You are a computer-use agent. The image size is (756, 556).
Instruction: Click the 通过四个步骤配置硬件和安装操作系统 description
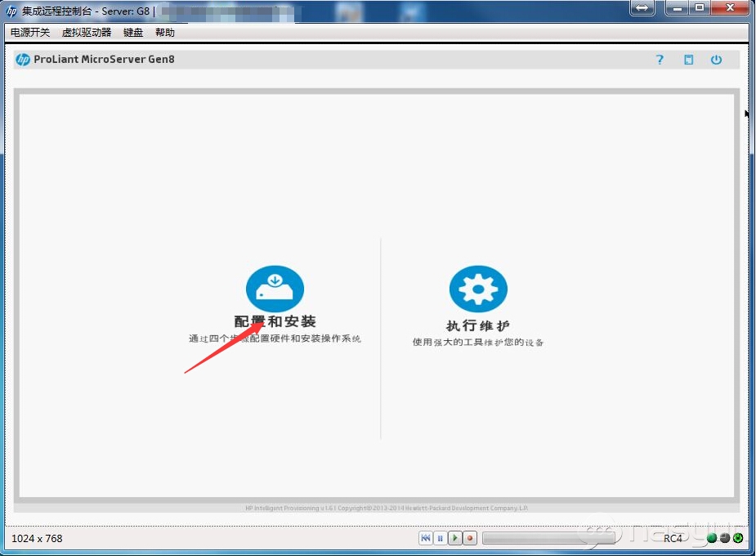coord(275,339)
